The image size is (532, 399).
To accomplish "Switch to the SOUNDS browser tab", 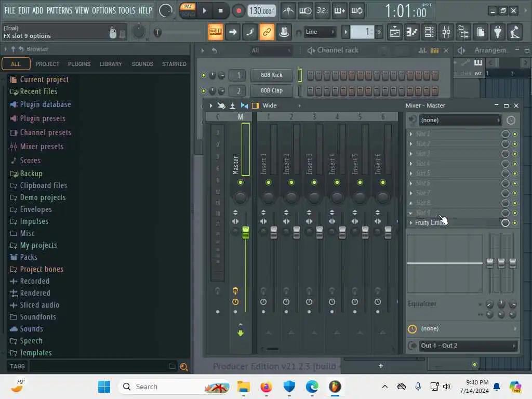I will coord(142,64).
